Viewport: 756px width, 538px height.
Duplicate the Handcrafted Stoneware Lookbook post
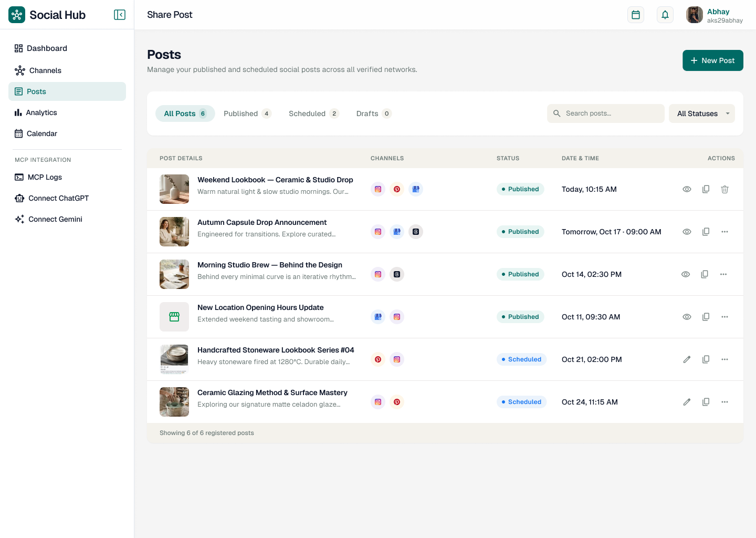click(706, 359)
